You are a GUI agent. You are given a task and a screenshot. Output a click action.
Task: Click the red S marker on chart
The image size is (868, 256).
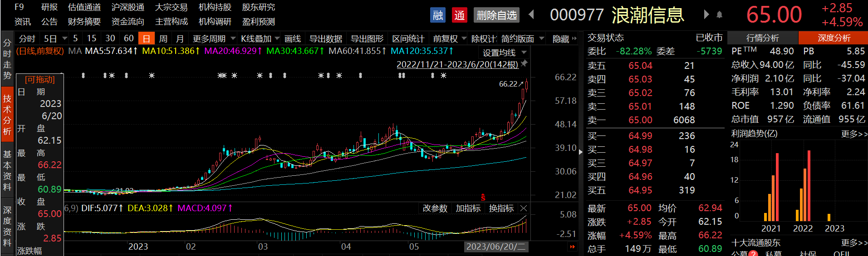click(x=483, y=197)
